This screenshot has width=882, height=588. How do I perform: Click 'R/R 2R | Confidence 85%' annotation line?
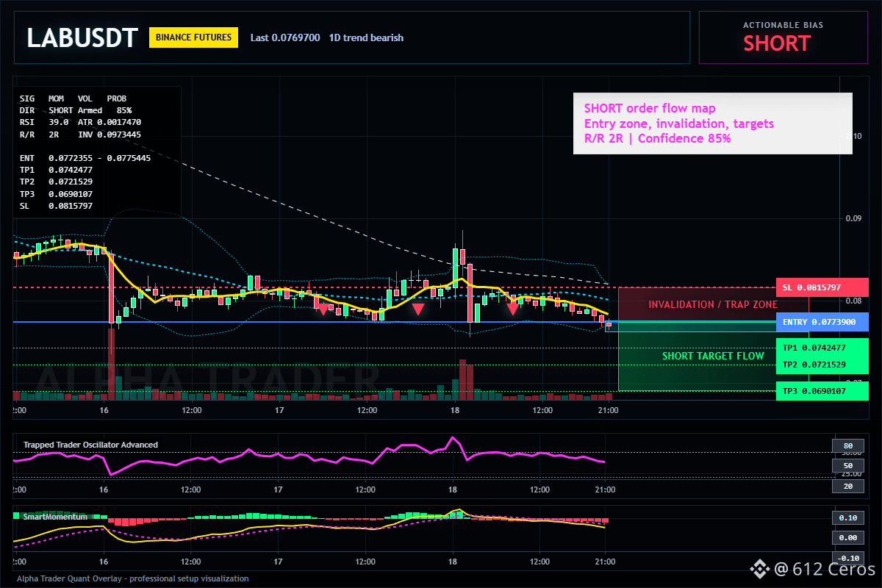coord(657,138)
